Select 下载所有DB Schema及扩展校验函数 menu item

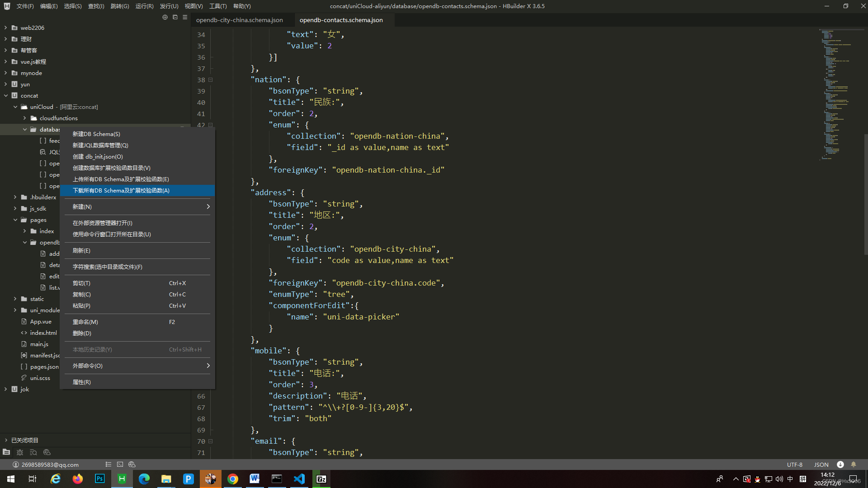121,191
